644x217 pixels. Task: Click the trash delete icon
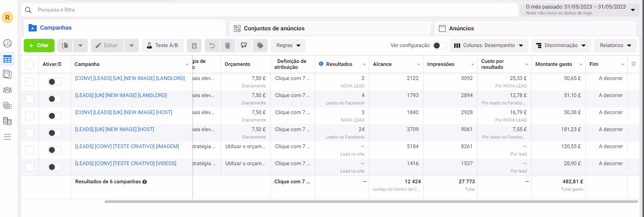point(228,46)
